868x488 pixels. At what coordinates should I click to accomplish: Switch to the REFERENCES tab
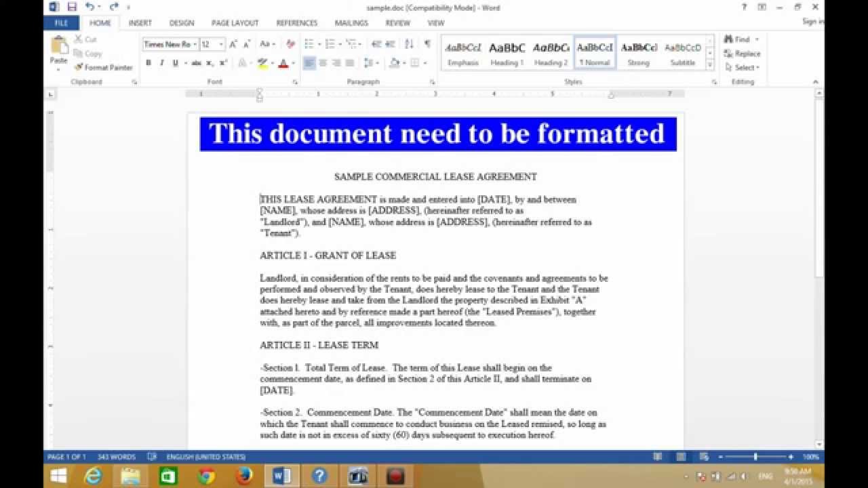click(x=297, y=22)
